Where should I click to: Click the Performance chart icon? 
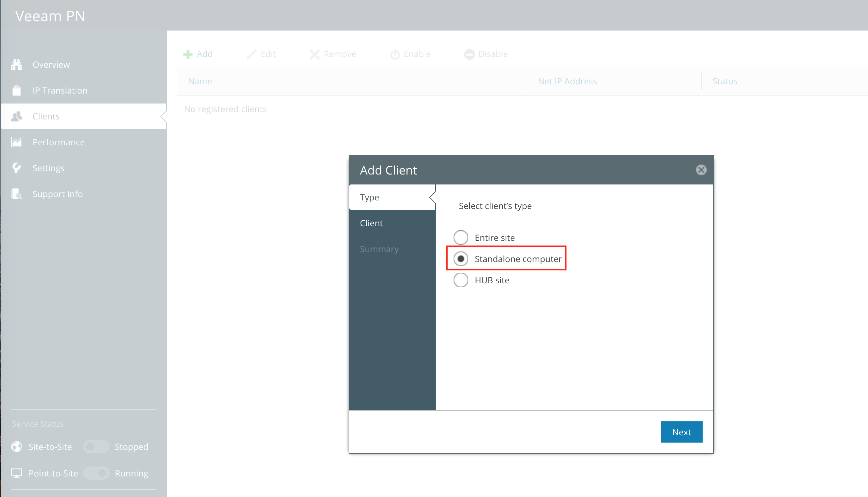coord(16,142)
